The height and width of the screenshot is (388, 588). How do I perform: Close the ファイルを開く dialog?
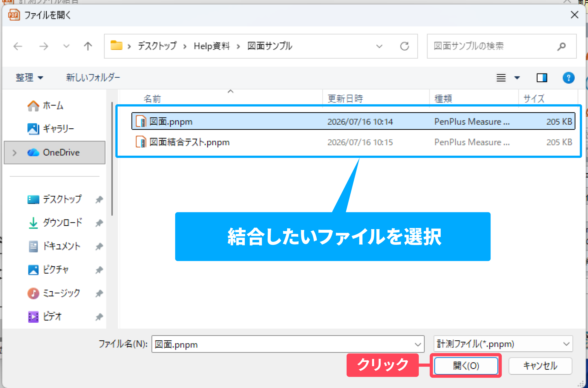click(575, 15)
